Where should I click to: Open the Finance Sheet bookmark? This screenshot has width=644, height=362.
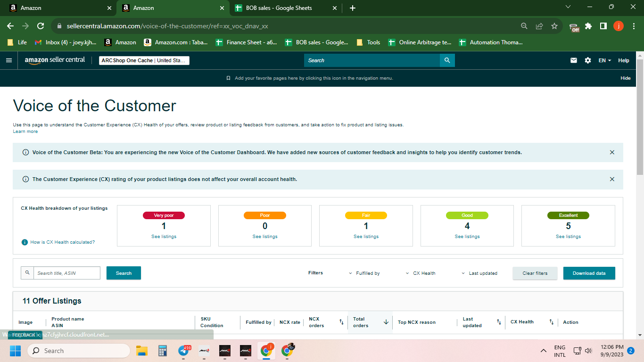(x=247, y=42)
